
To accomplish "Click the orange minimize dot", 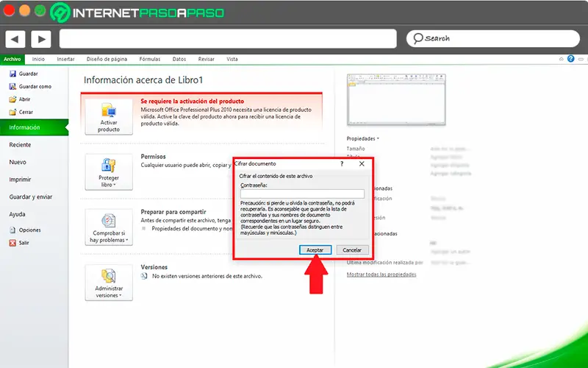I will (x=24, y=10).
